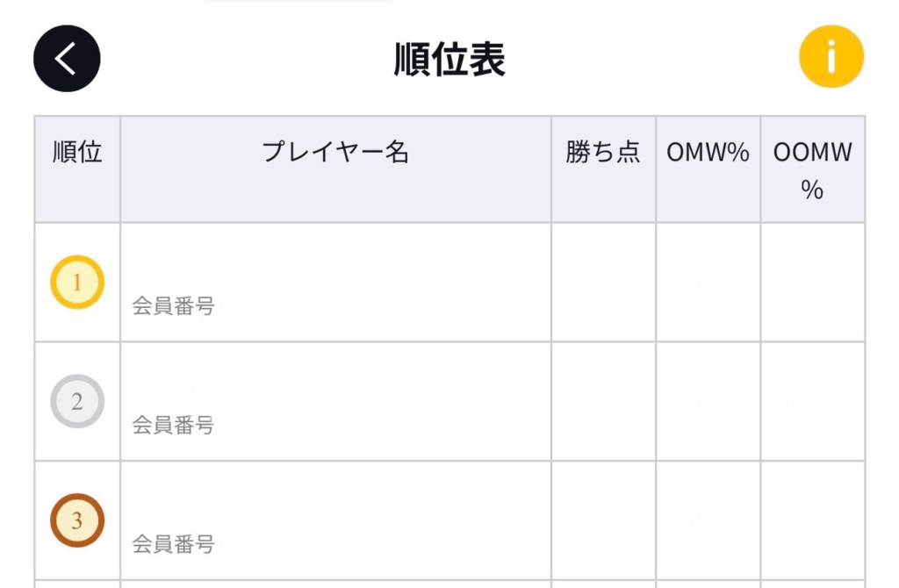Viewport: 899px width, 588px height.
Task: Select the プレイヤー名 column header
Action: point(336,169)
